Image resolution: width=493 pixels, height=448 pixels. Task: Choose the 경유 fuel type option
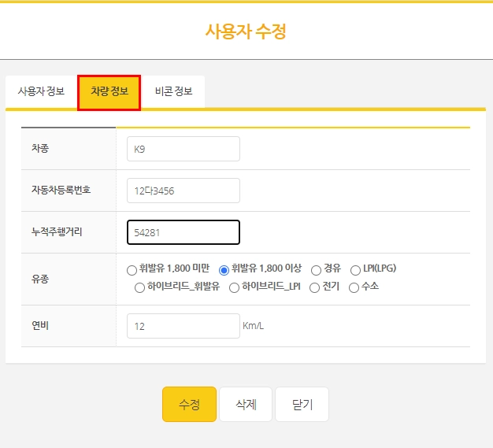point(316,270)
